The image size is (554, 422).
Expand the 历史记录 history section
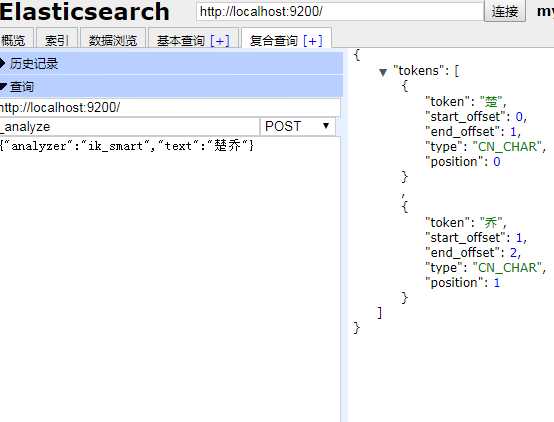coord(171,64)
